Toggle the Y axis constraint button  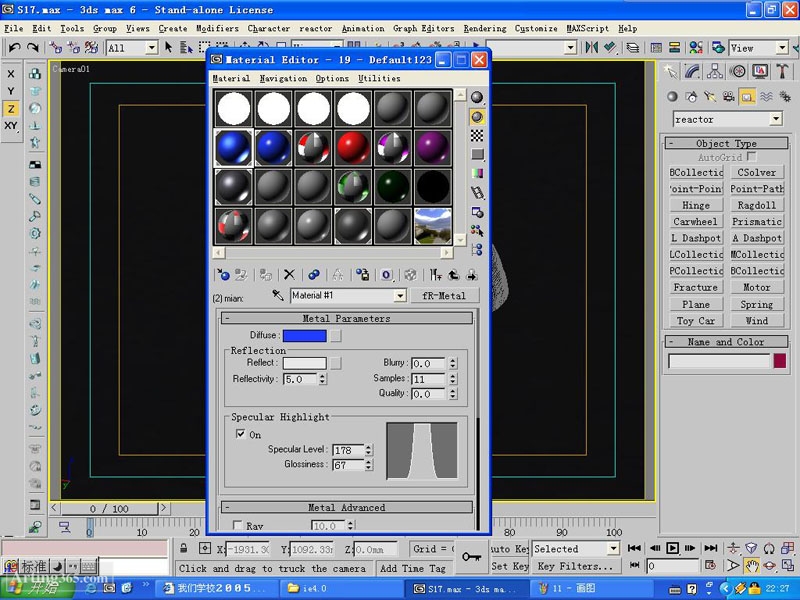coord(11,91)
